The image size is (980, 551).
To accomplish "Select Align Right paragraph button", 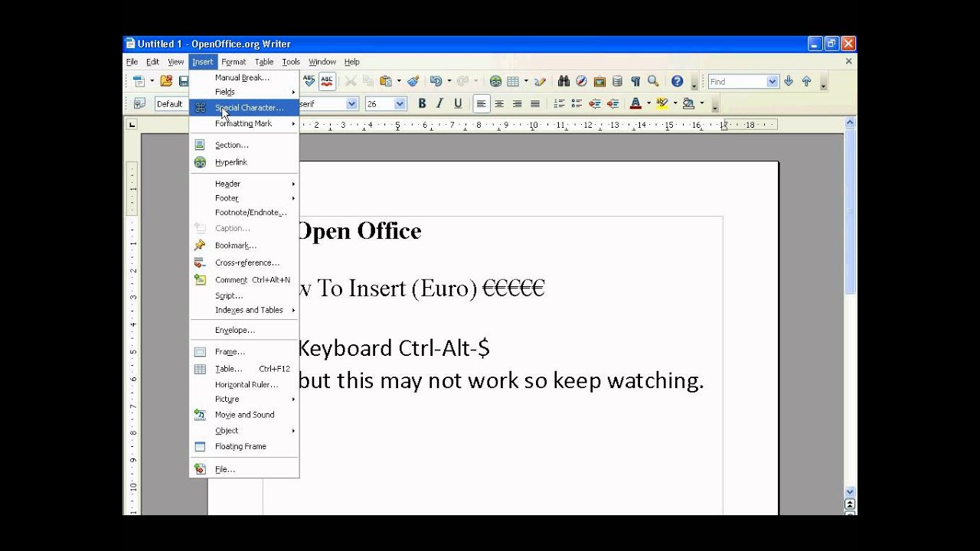I will point(517,103).
